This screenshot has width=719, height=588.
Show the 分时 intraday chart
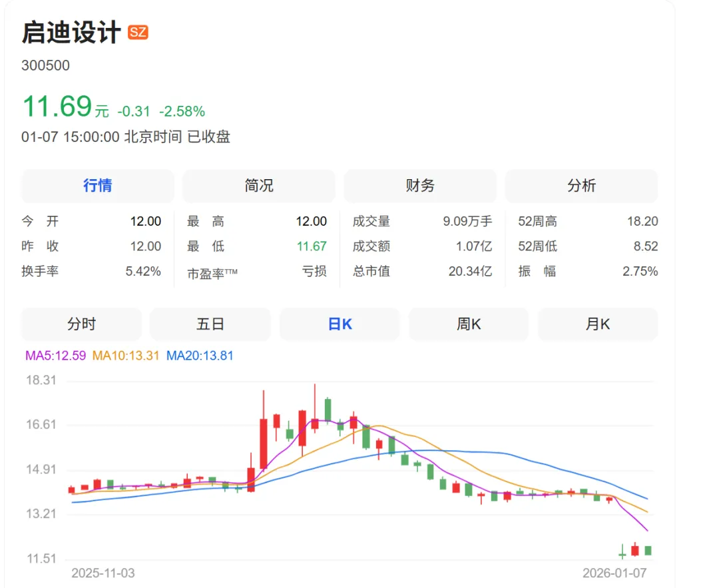point(82,324)
